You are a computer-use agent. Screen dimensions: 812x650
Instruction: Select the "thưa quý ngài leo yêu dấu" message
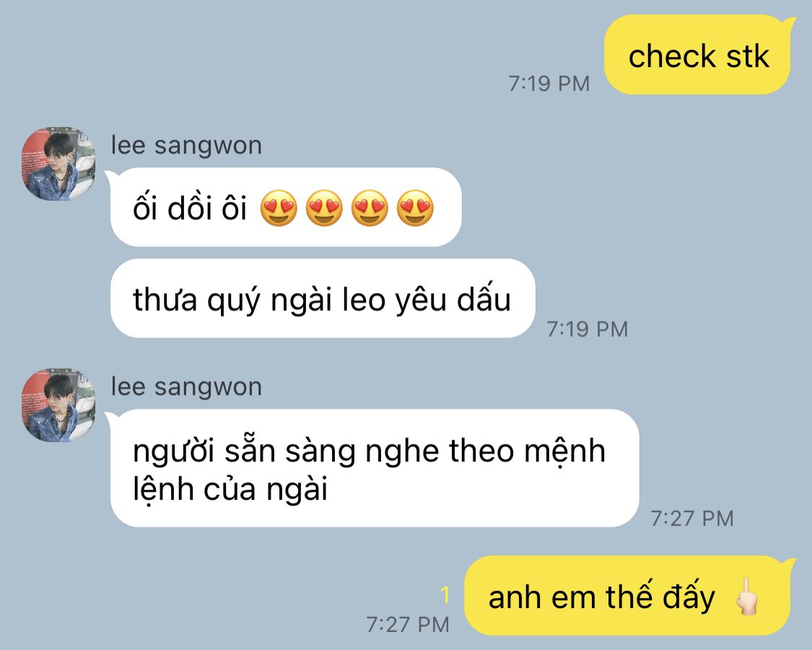(323, 299)
